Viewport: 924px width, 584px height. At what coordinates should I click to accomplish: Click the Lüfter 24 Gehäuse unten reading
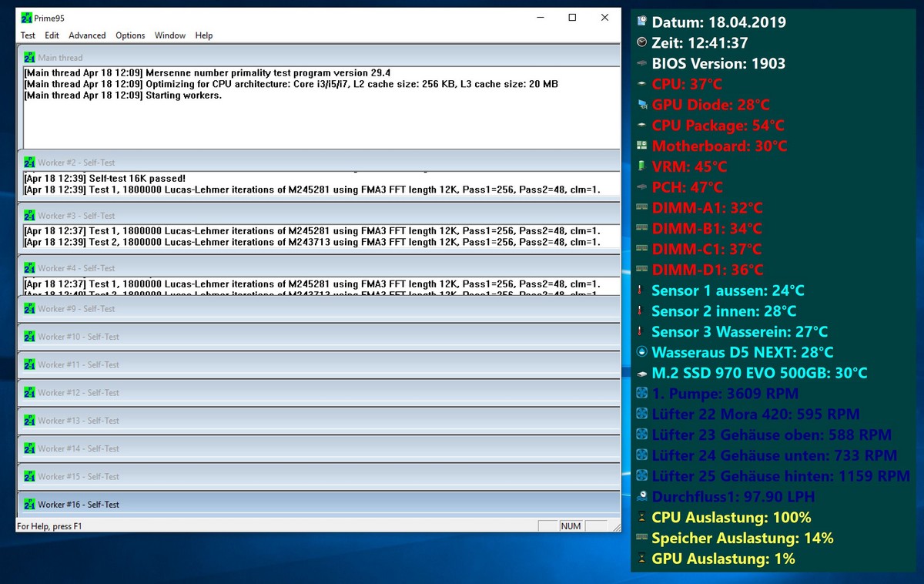(x=774, y=455)
